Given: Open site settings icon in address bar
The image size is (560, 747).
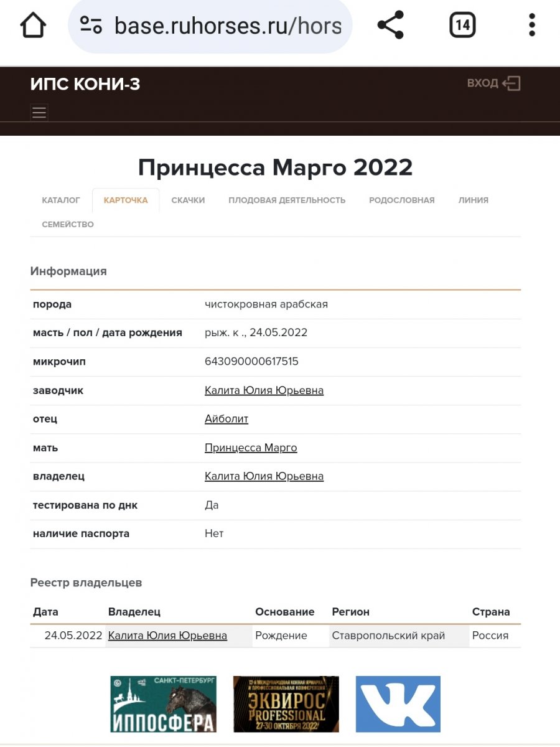Looking at the screenshot, I should pyautogui.click(x=91, y=26).
